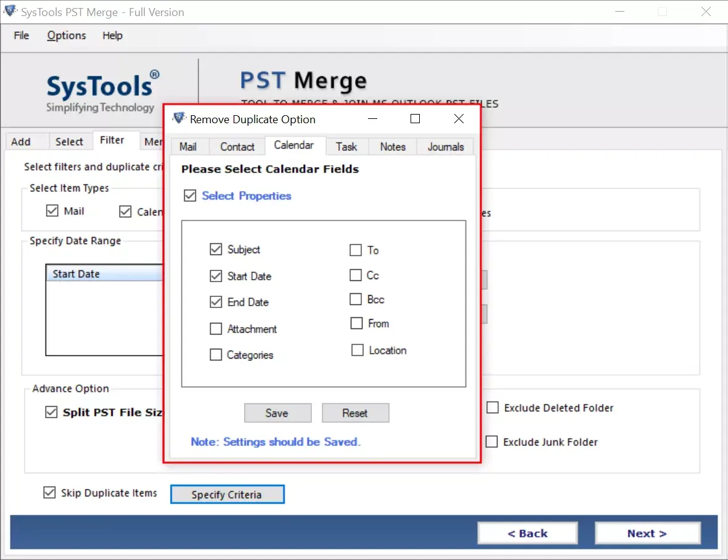
Task: Enable the Attachment field checkbox
Action: 216,328
